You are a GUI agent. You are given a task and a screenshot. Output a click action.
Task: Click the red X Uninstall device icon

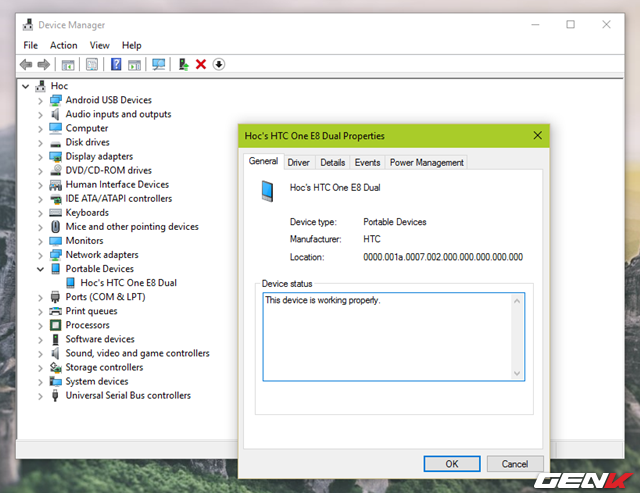[x=201, y=64]
